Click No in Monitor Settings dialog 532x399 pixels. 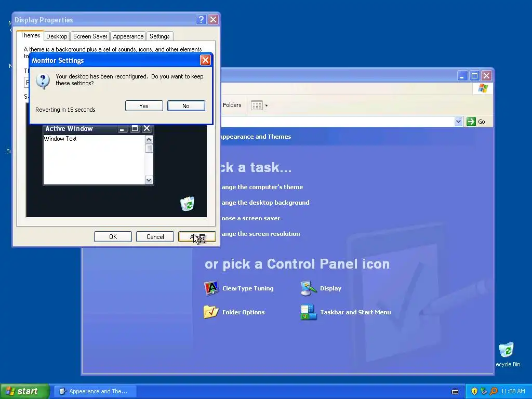coord(186,106)
